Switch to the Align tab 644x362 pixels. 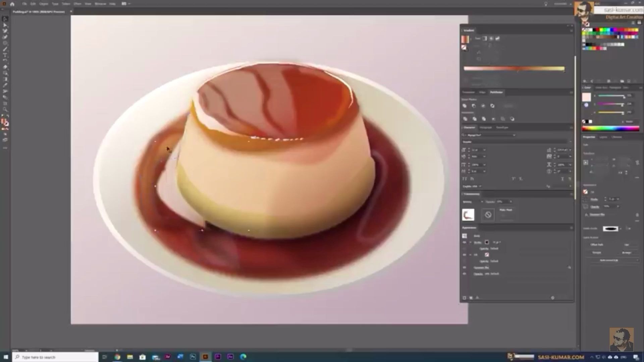(x=482, y=92)
